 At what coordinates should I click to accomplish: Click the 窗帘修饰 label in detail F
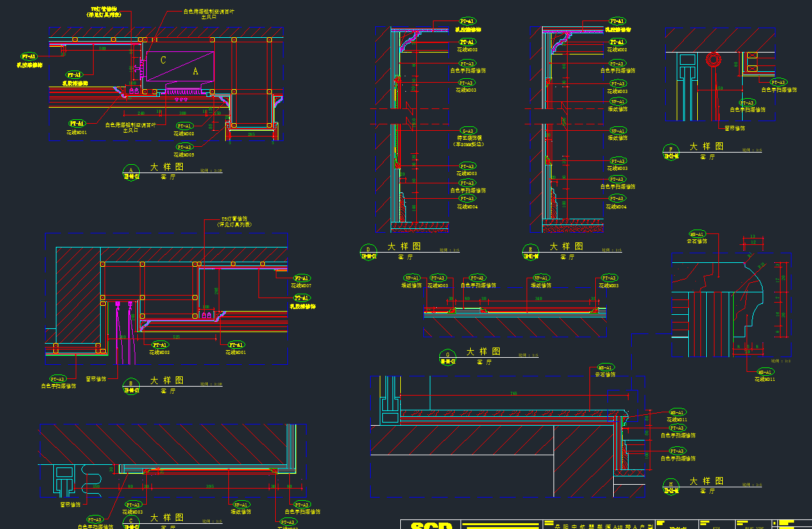[x=735, y=128]
